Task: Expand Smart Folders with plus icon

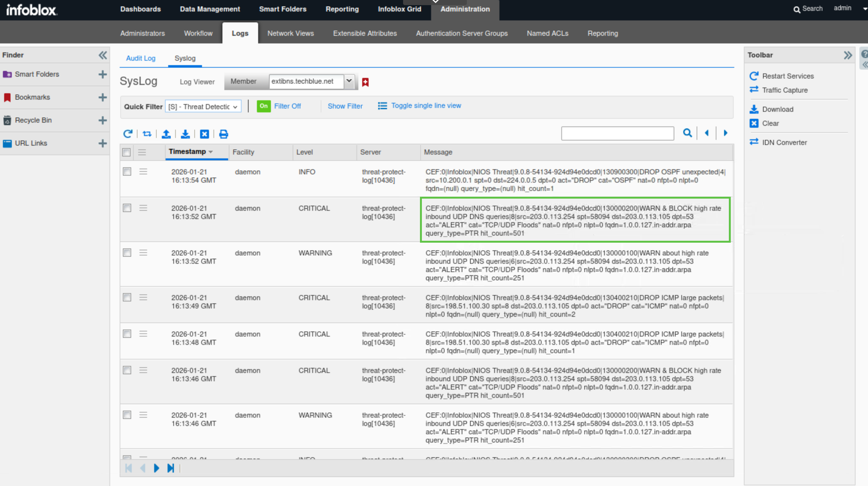Action: pyautogui.click(x=102, y=74)
